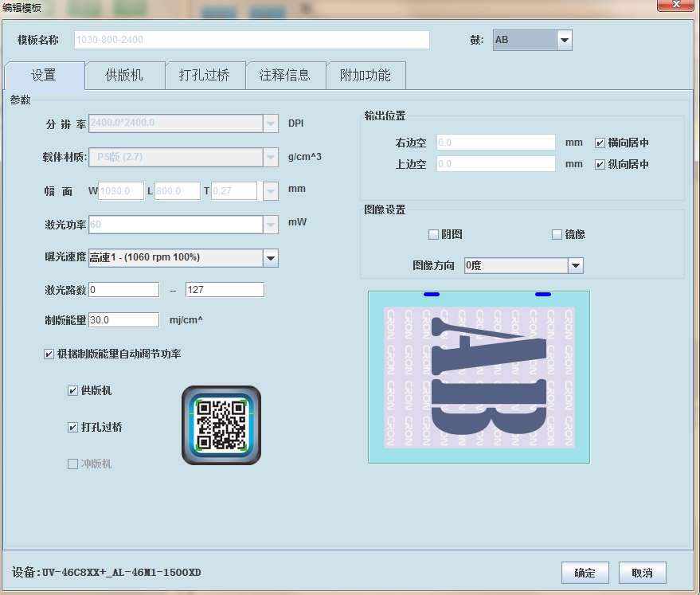Click the 取消 button
The image size is (700, 595).
point(642,573)
